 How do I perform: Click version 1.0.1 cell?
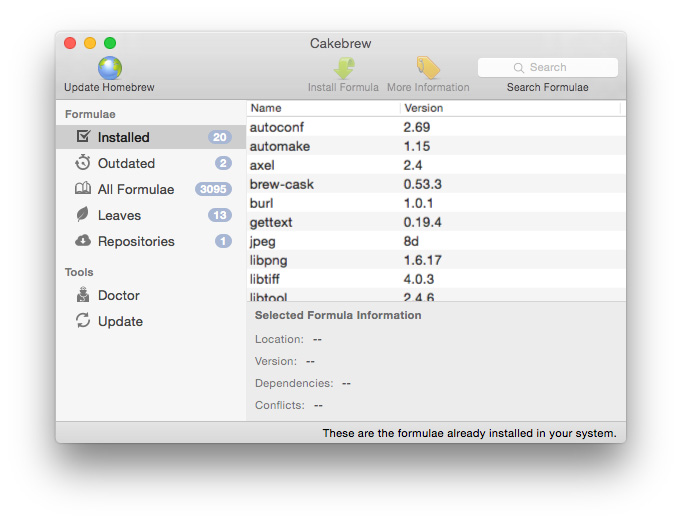418,203
